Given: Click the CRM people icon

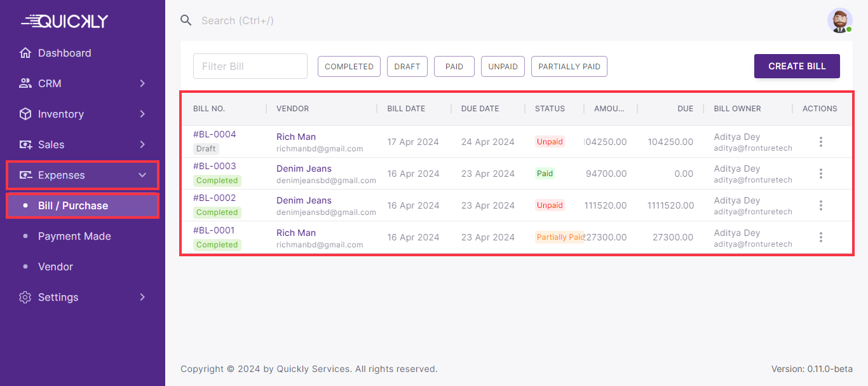Looking at the screenshot, I should tap(25, 83).
